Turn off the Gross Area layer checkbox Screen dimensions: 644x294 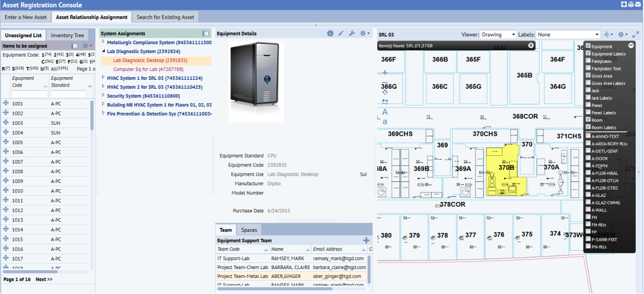[x=589, y=75]
